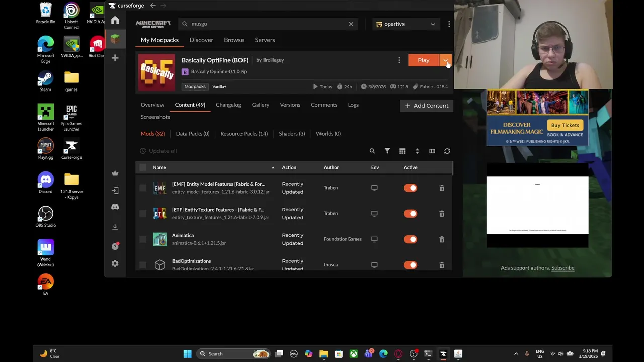Click Subscribe link under ads
This screenshot has height=362, width=644.
[x=562, y=268]
